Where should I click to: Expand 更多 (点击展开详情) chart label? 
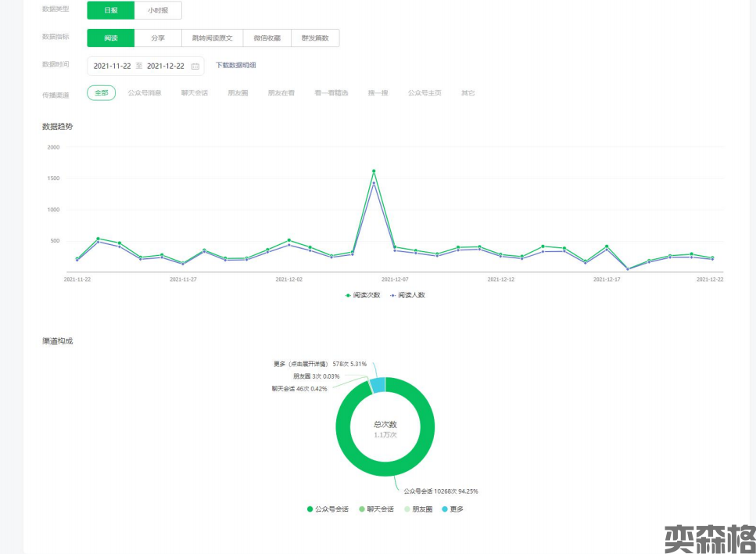[x=301, y=364]
